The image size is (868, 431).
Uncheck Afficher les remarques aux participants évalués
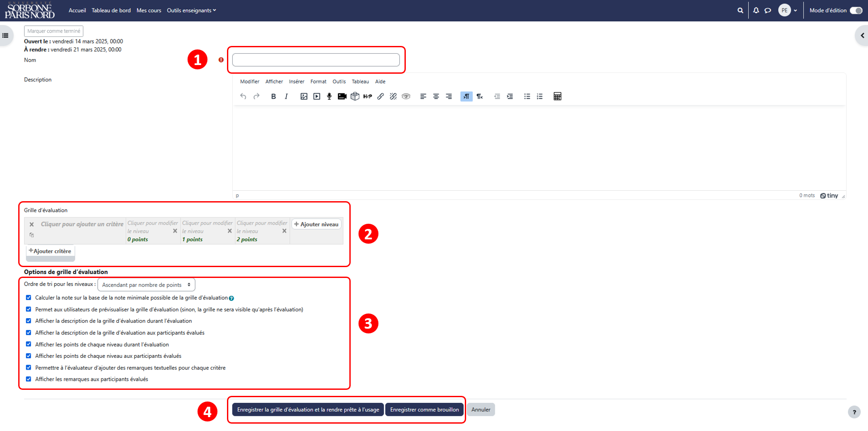tap(29, 379)
